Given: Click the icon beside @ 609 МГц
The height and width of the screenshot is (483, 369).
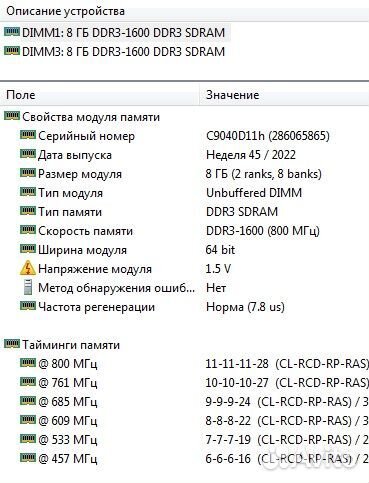Looking at the screenshot, I should (x=28, y=420).
